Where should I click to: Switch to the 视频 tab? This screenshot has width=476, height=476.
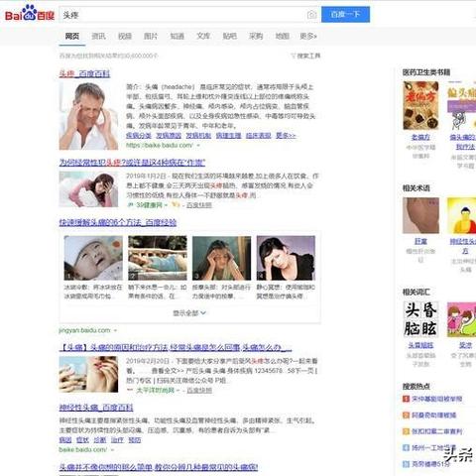(125, 36)
